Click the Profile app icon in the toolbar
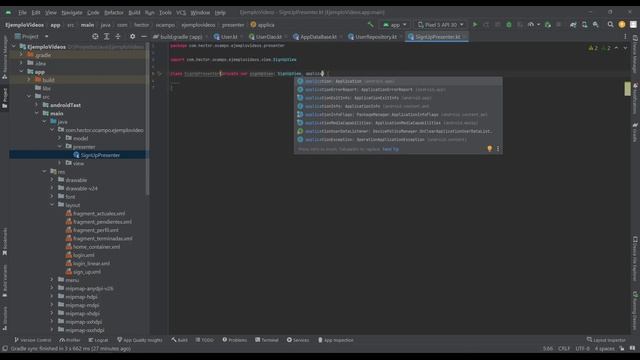 [x=531, y=24]
